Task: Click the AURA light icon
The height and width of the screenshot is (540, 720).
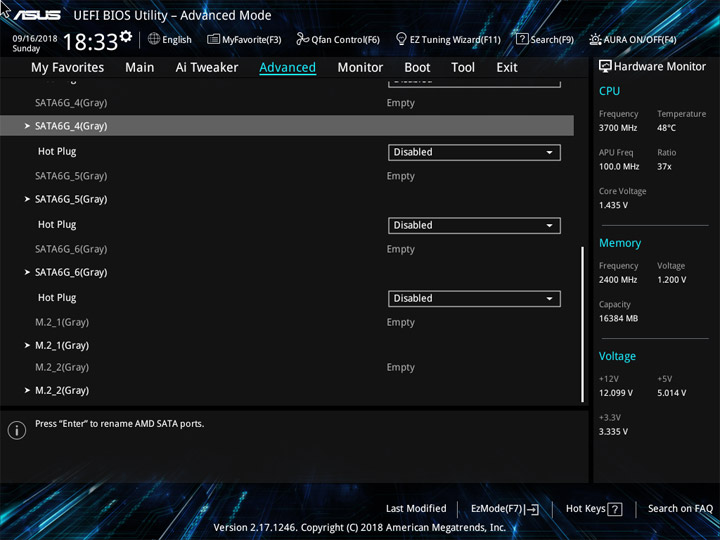Action: point(595,39)
